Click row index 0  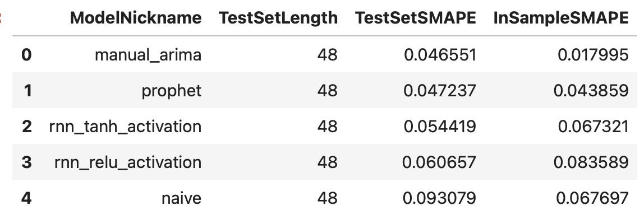pyautogui.click(x=26, y=54)
